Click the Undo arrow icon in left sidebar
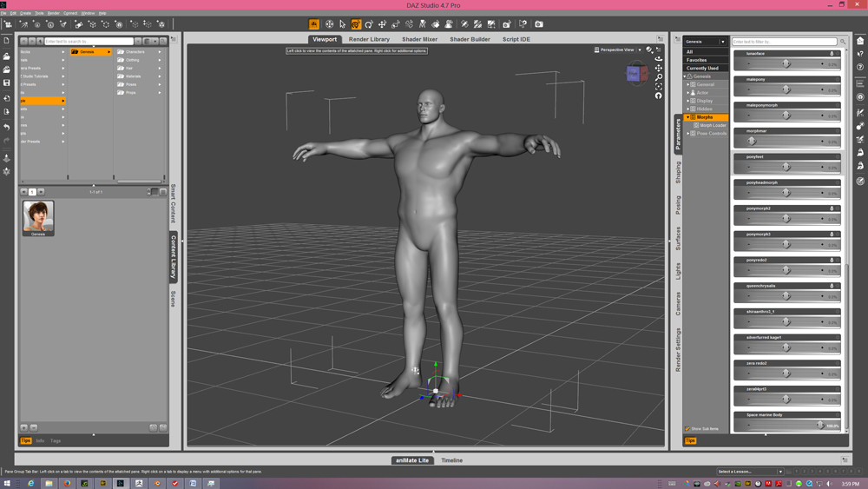This screenshot has height=489, width=868. [x=7, y=128]
